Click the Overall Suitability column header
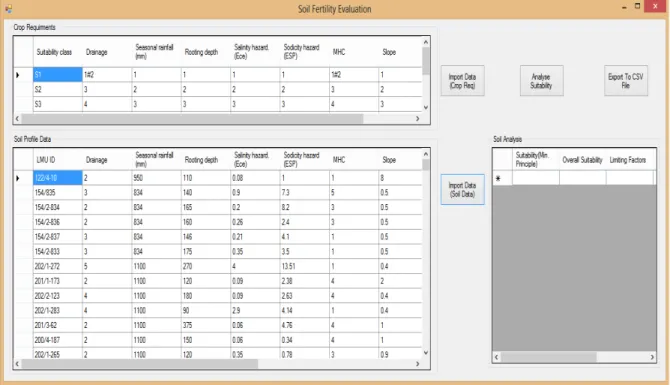 [582, 160]
